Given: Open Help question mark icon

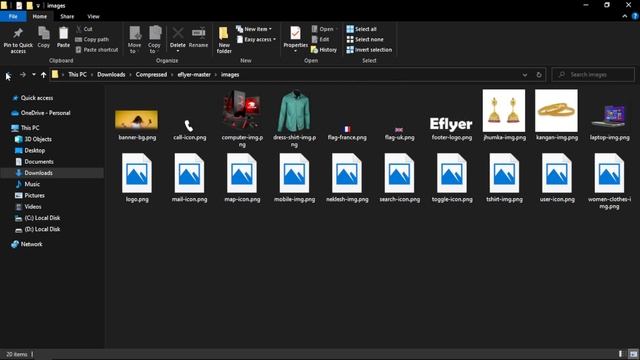Looking at the screenshot, I should tap(635, 16).
